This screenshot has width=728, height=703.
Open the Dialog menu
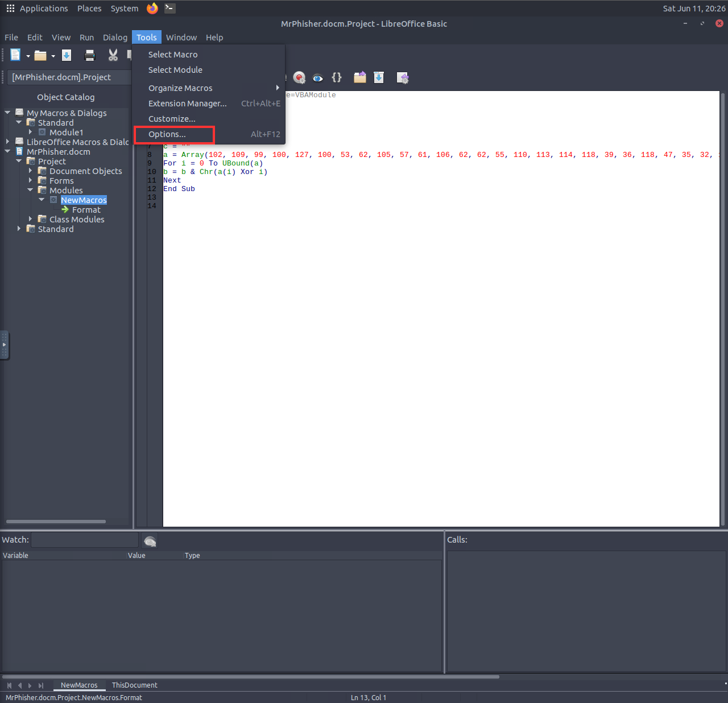pyautogui.click(x=115, y=38)
